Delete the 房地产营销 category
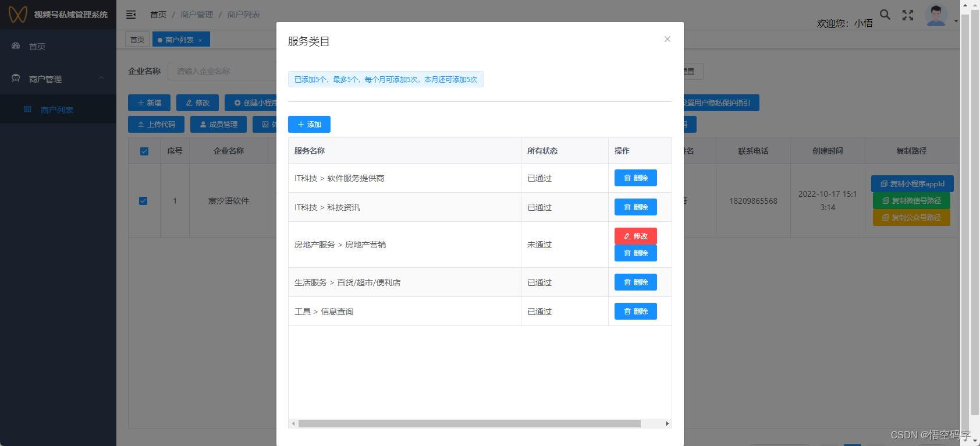This screenshot has width=980, height=446. (635, 253)
